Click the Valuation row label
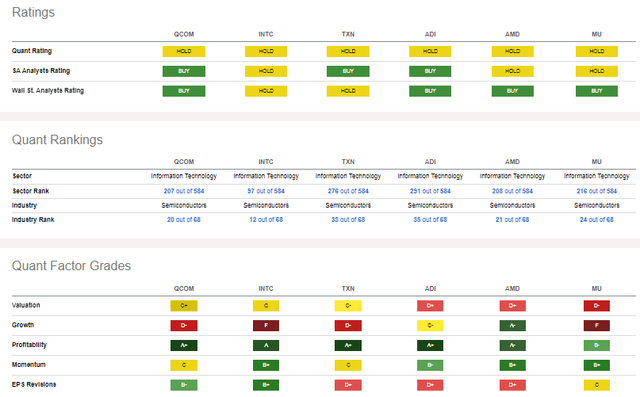The height and width of the screenshot is (397, 640). 26,305
